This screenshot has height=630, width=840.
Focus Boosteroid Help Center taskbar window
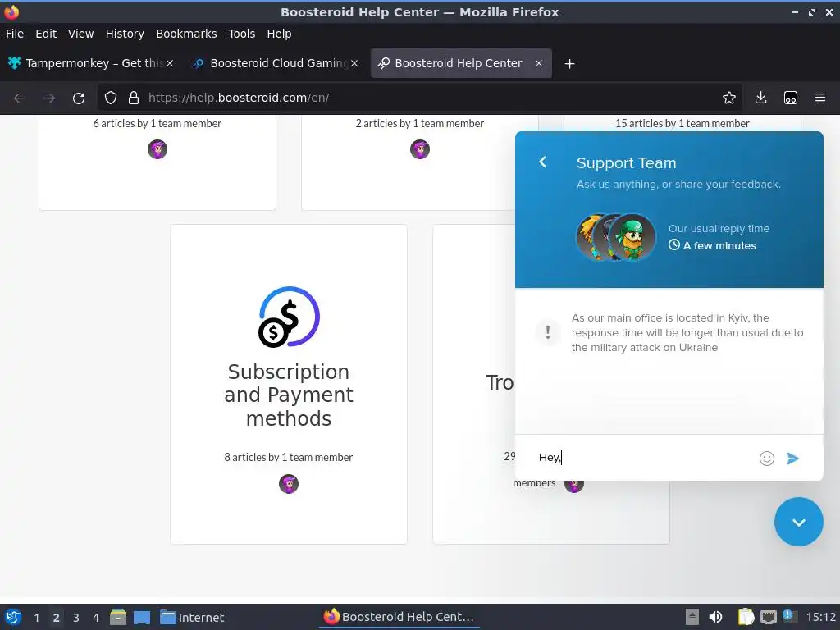coord(399,617)
